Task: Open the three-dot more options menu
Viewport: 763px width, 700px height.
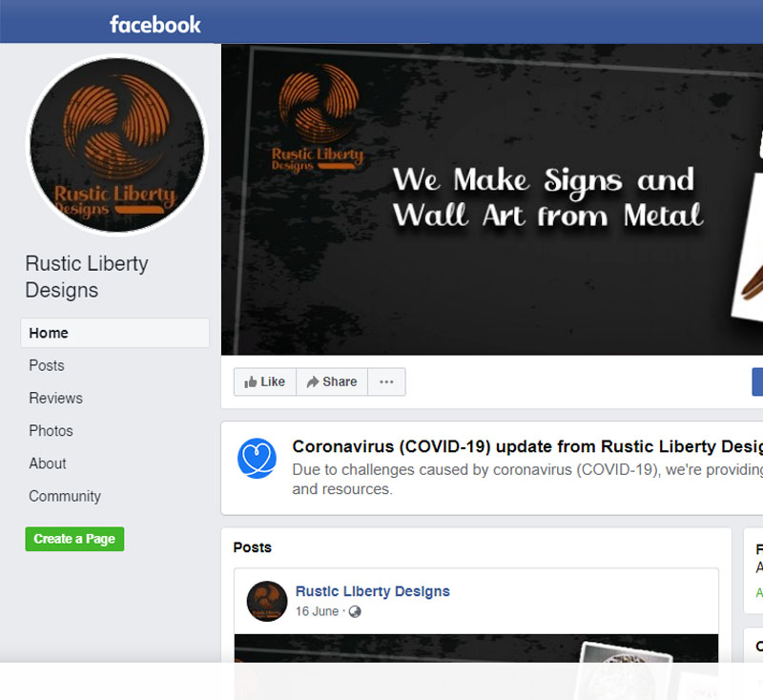Action: [x=386, y=381]
